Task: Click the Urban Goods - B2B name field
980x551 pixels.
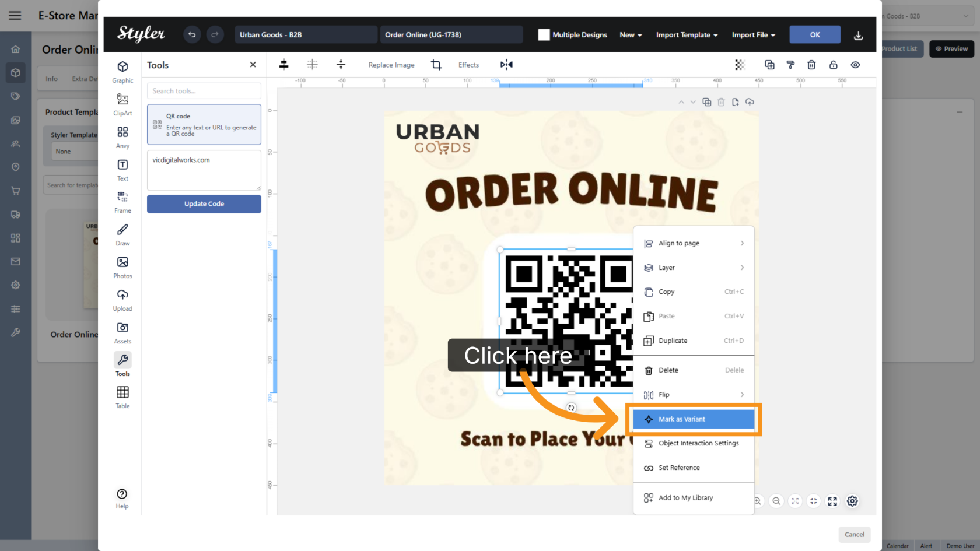Action: (306, 34)
